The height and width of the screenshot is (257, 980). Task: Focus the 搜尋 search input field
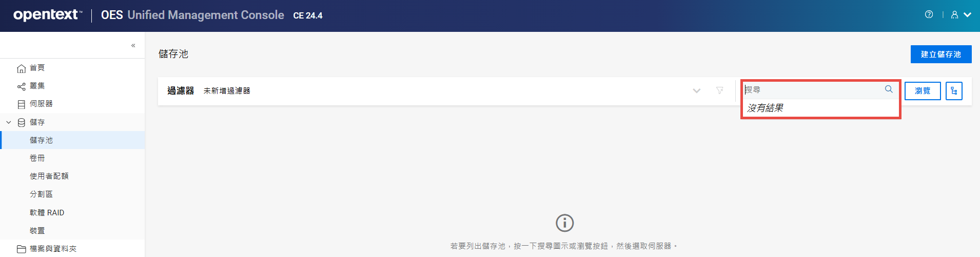(813, 89)
